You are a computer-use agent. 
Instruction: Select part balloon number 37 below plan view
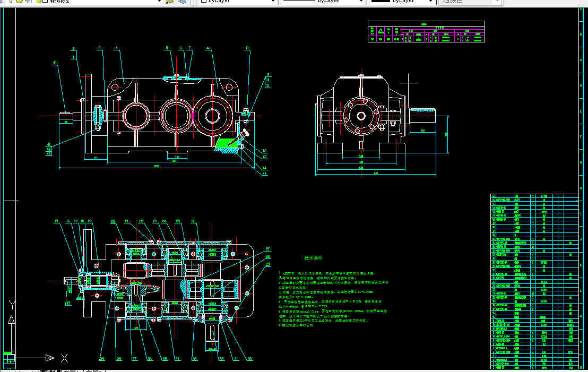tap(134, 359)
